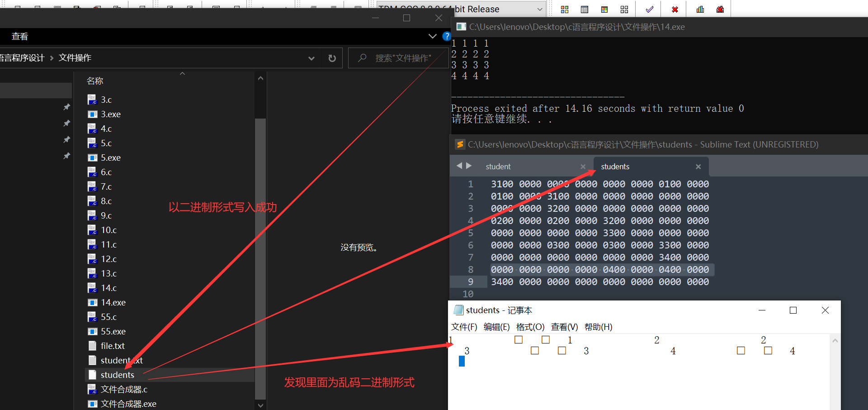The width and height of the screenshot is (868, 410).
Task: Click the Explorer help question mark icon
Action: (447, 36)
